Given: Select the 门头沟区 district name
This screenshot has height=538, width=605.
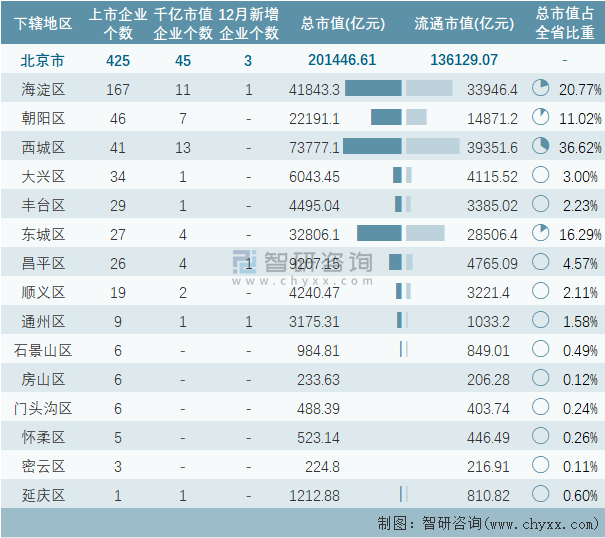Looking at the screenshot, I should pyautogui.click(x=43, y=408).
